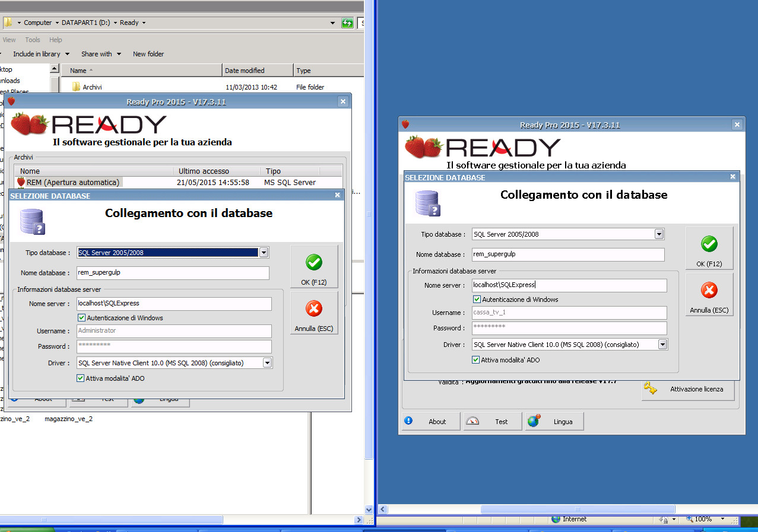758x532 pixels.
Task: Toggle Autenticazione di Windows in left dialog
Action: tap(82, 318)
